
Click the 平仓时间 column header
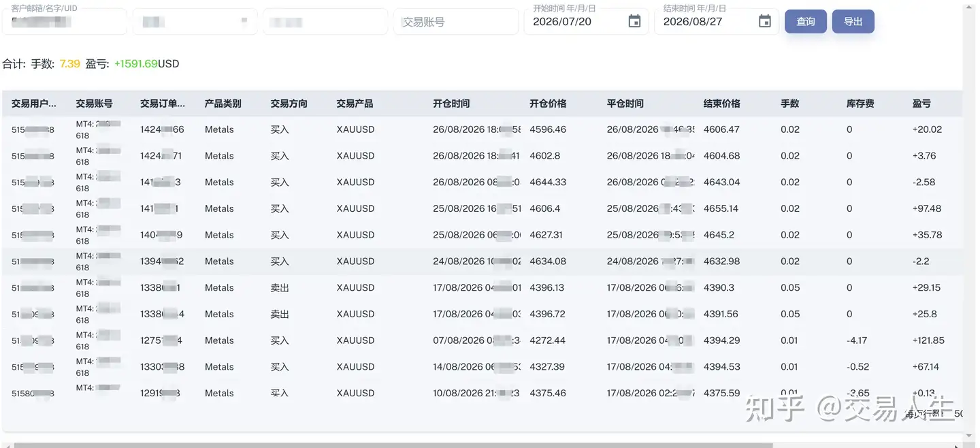click(x=625, y=103)
